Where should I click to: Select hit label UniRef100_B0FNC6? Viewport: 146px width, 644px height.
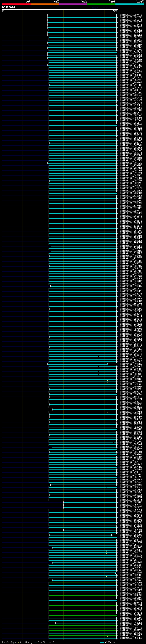pos(131,366)
